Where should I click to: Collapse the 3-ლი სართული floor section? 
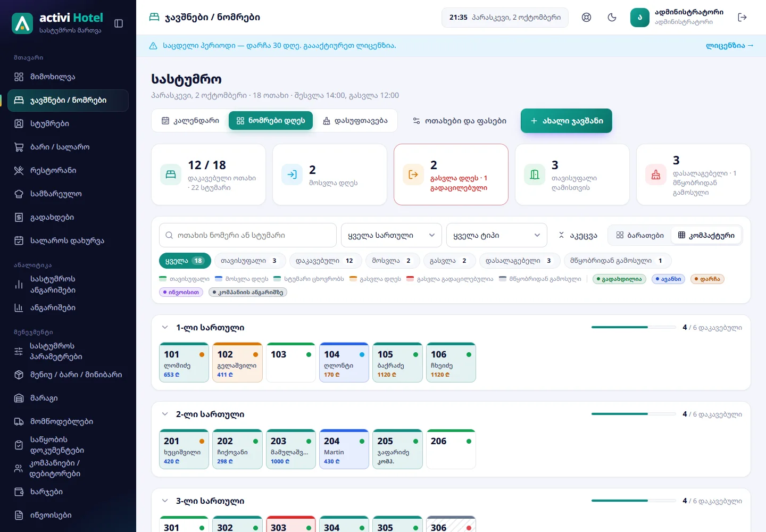165,501
